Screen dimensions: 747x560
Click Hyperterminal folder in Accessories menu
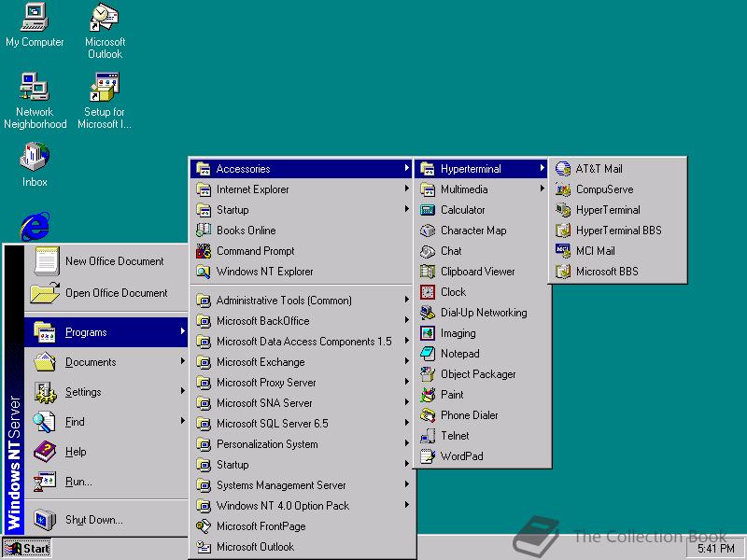coord(480,169)
